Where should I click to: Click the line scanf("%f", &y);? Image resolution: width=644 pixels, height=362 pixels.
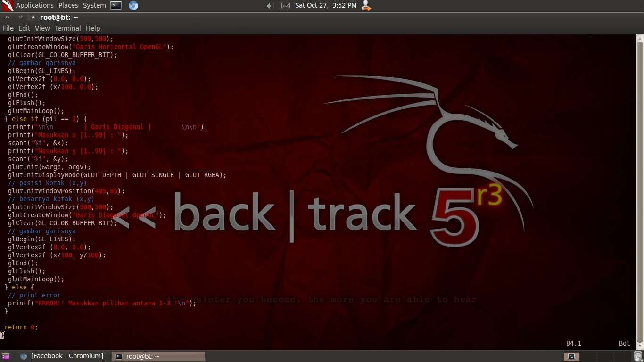click(38, 159)
